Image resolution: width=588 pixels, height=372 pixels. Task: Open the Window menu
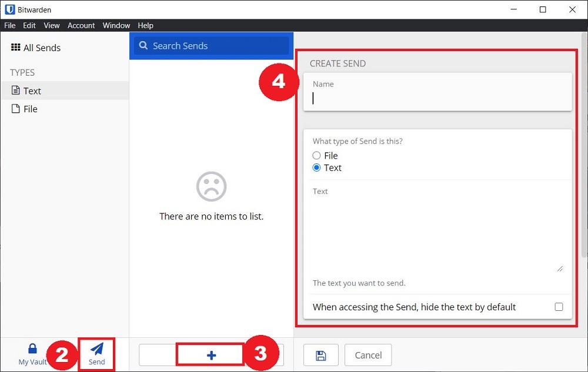tap(116, 25)
